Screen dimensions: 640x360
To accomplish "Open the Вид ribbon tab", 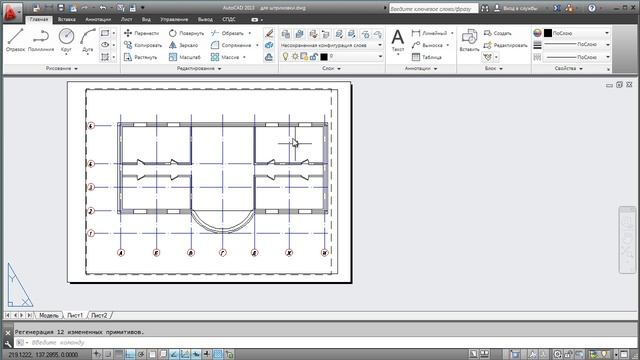I will pyautogui.click(x=146, y=19).
